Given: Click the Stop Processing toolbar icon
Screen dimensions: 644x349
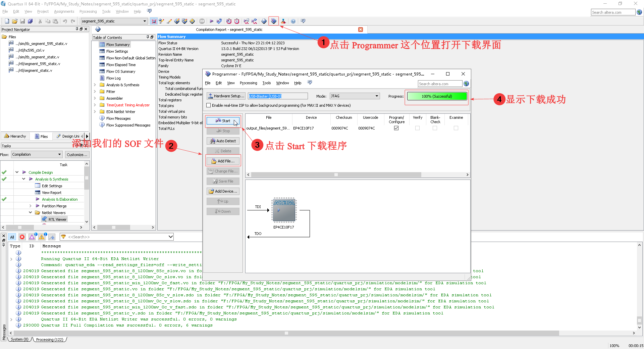Looking at the screenshot, I should coord(202,21).
